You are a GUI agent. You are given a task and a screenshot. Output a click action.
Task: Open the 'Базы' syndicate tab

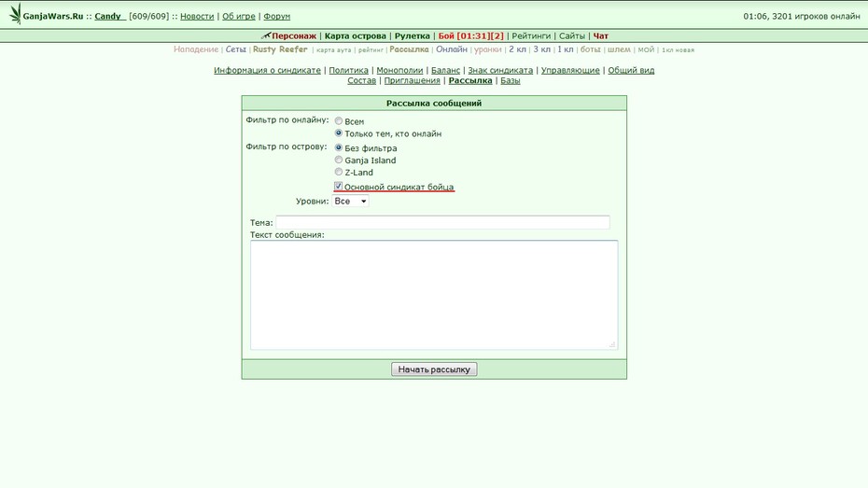pos(511,80)
